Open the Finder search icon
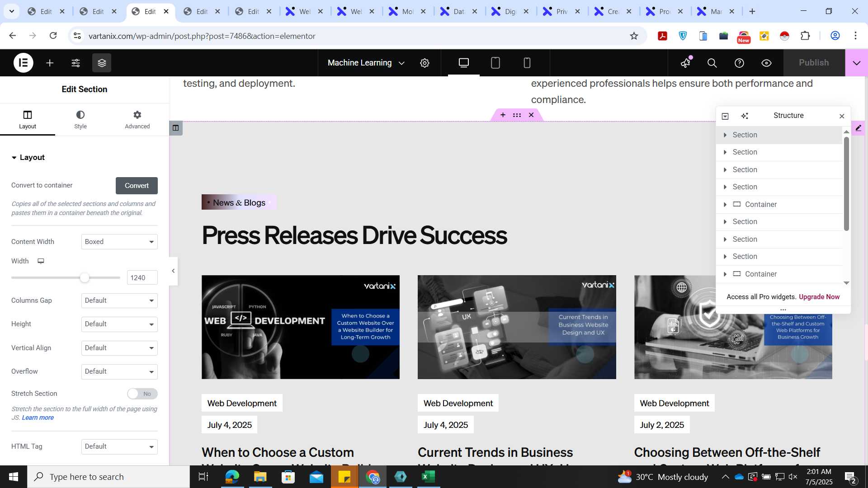 pos(712,63)
